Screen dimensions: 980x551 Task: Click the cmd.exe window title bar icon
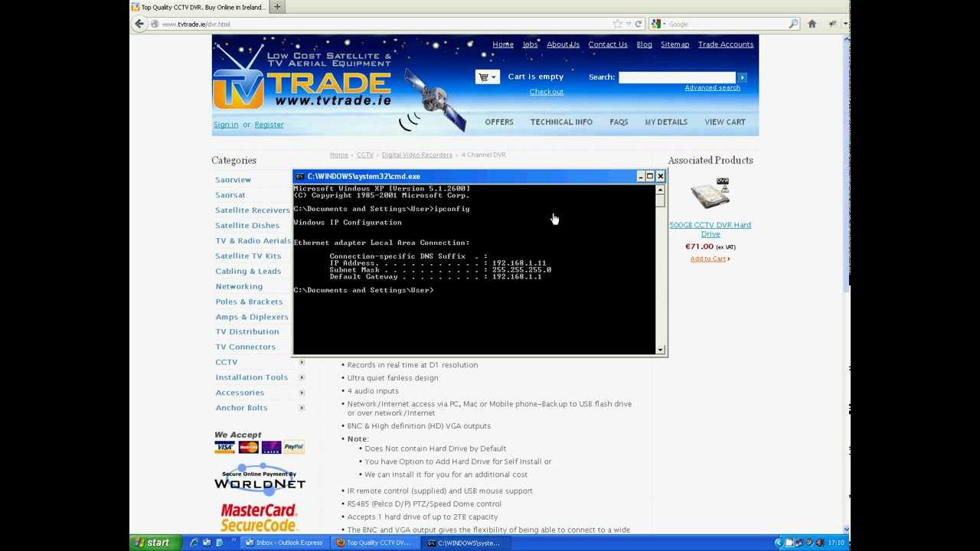point(299,177)
